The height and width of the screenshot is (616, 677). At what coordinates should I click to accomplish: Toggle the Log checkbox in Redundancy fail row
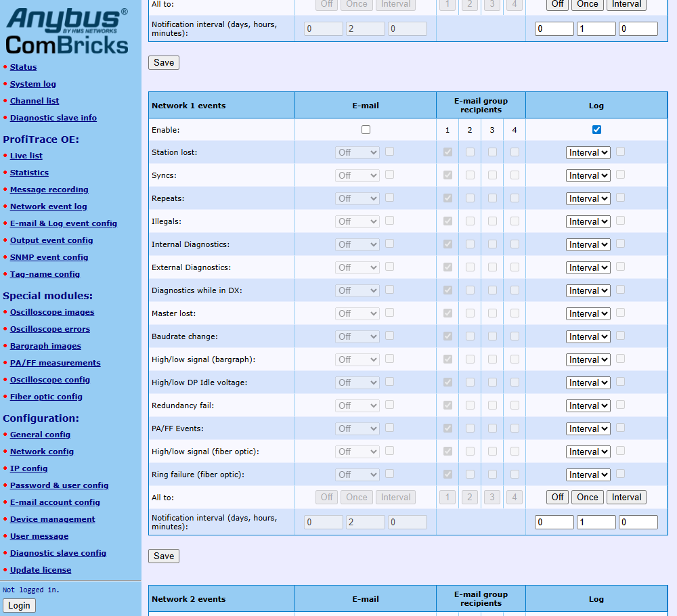pos(620,405)
